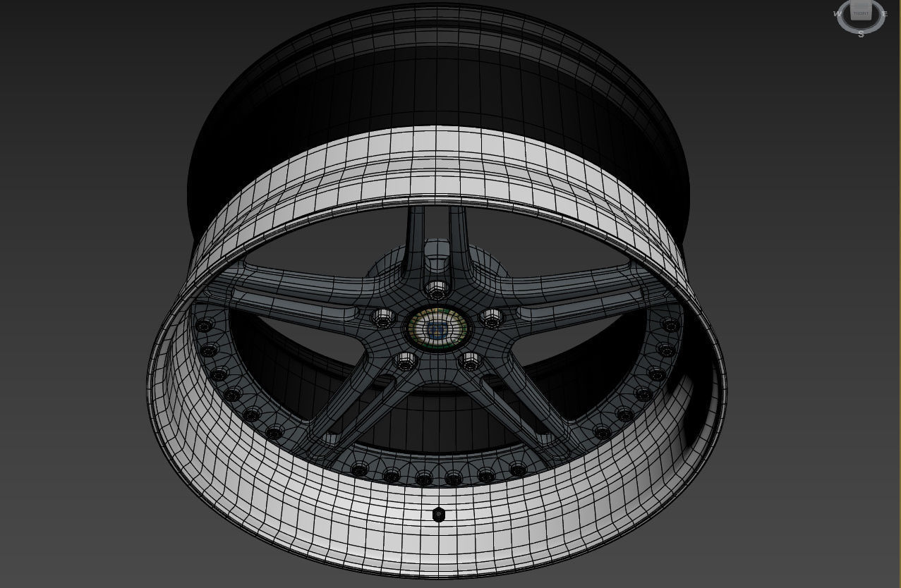Select the wheel's center cap

point(437,329)
